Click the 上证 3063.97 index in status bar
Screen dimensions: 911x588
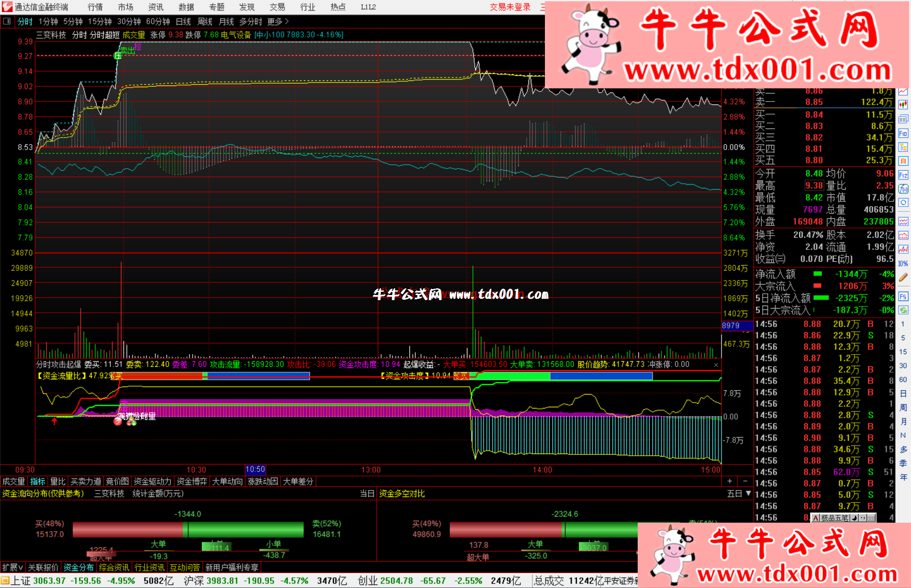click(38, 581)
